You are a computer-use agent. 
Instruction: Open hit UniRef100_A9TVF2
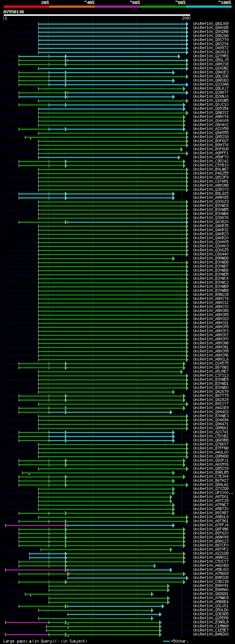point(211,549)
